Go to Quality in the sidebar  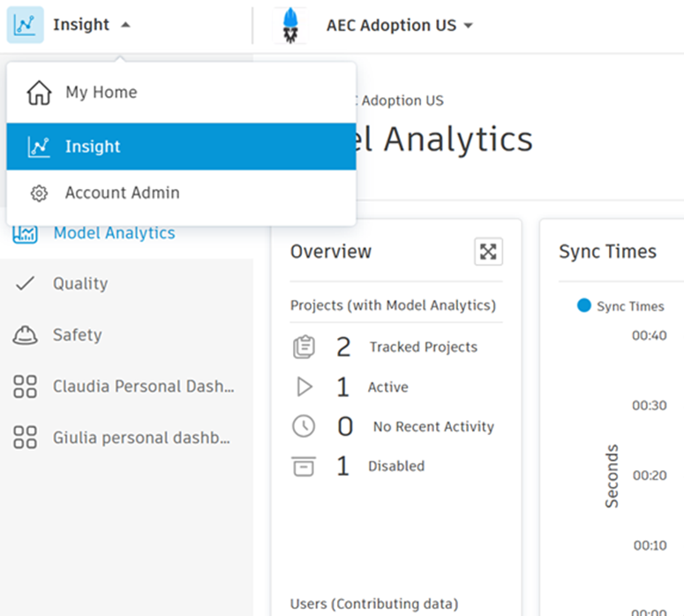[79, 283]
